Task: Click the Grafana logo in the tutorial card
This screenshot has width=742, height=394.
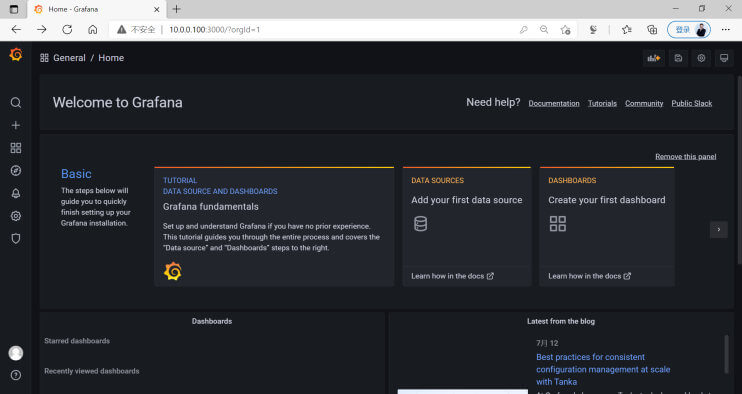Action: coord(173,271)
